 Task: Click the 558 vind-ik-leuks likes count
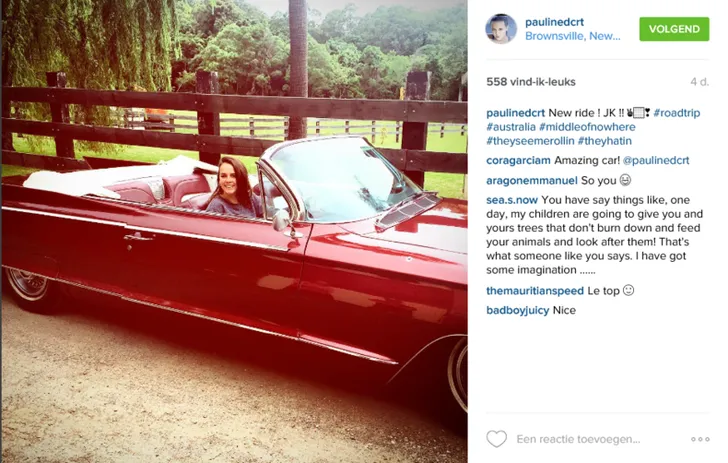(x=531, y=82)
